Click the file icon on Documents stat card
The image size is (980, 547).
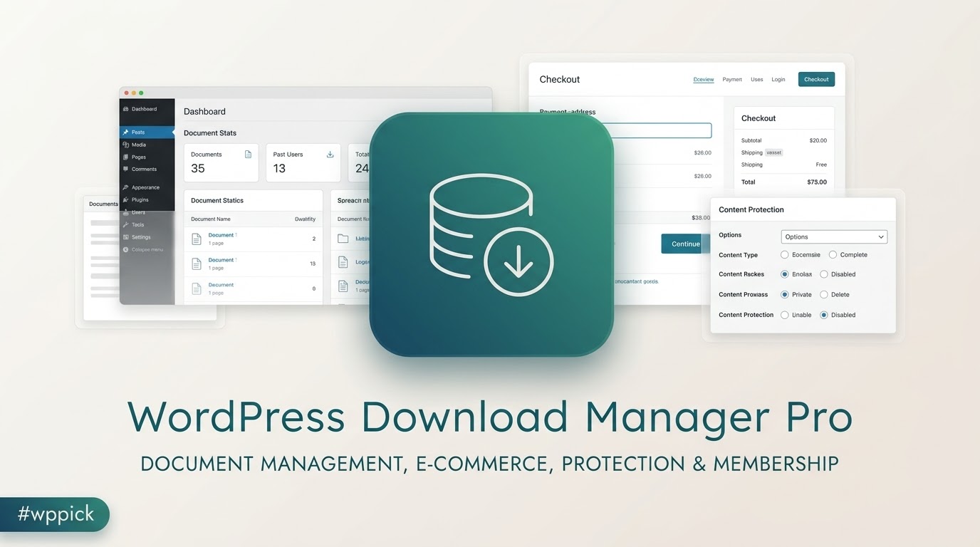click(x=248, y=154)
